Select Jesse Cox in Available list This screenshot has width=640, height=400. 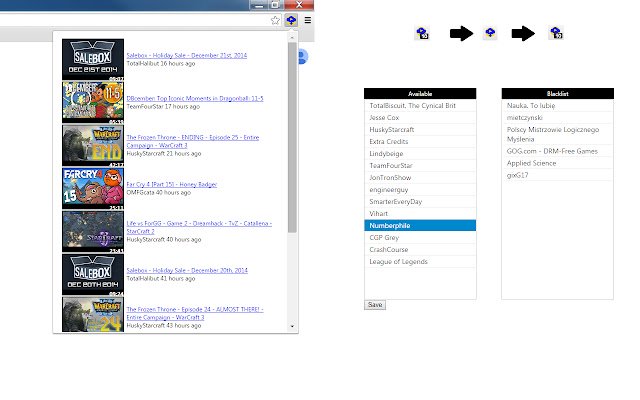click(420, 118)
